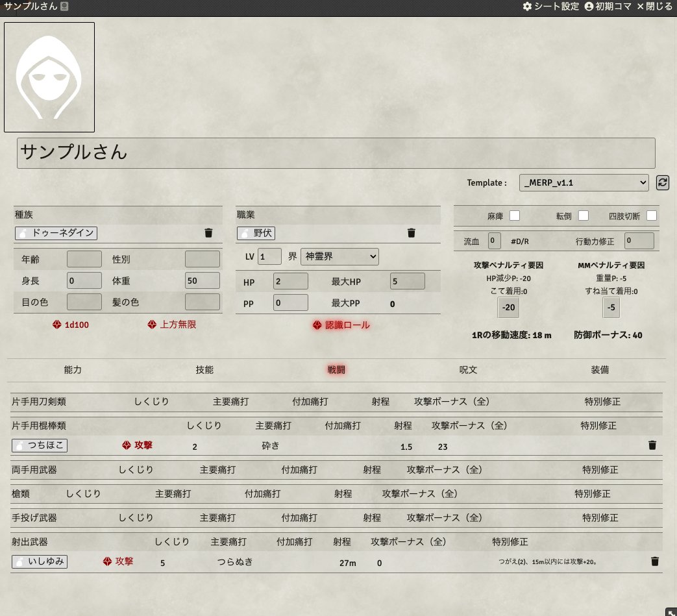Toggle the 四肢切断 checkbox

pyautogui.click(x=652, y=216)
